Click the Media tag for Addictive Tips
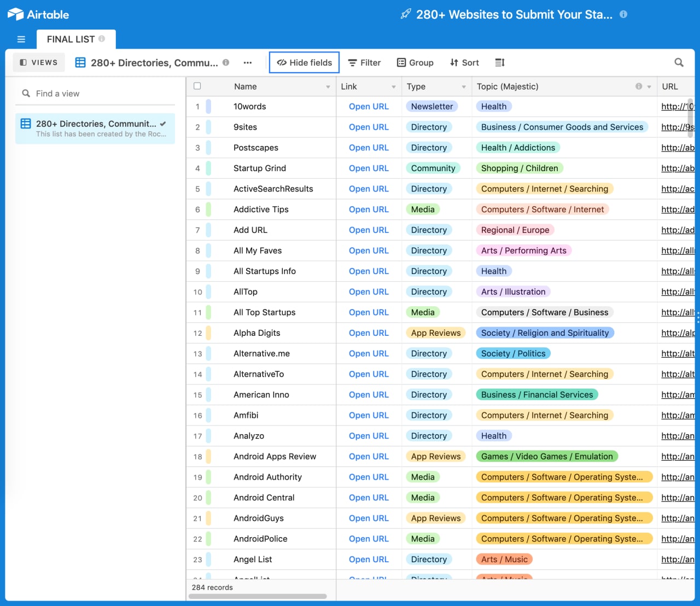This screenshot has width=700, height=606. (423, 209)
